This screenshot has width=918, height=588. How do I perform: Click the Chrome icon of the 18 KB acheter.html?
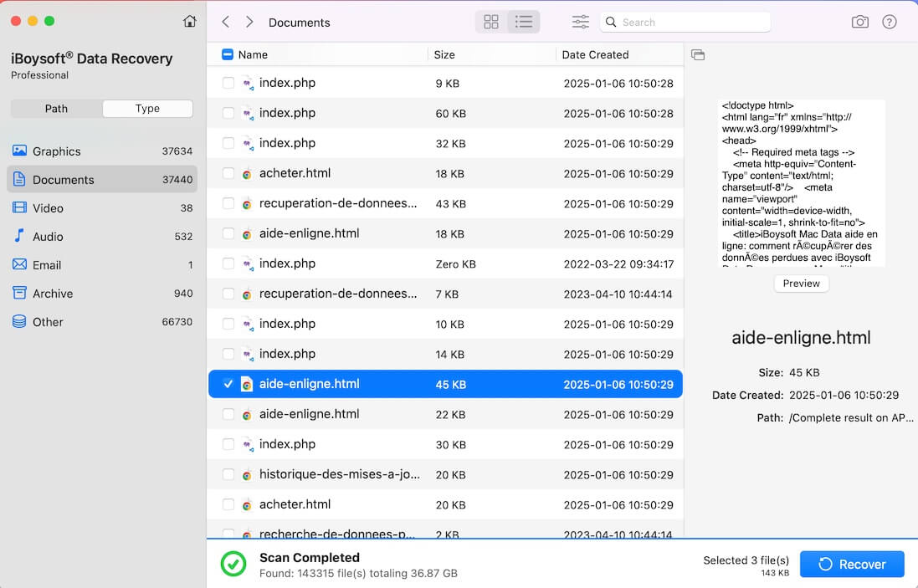[x=247, y=174]
